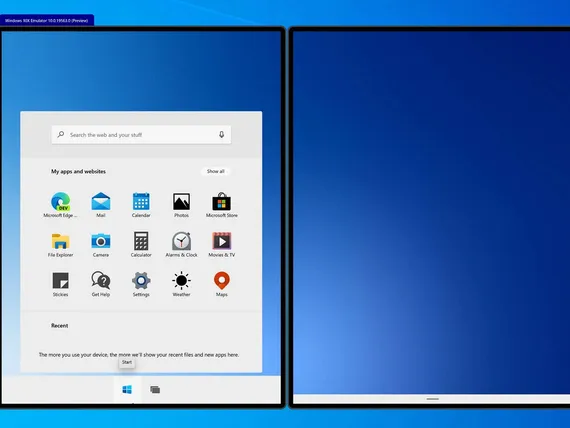This screenshot has height=428, width=570.
Task: Open Alarms & Clock
Action: [x=181, y=244]
